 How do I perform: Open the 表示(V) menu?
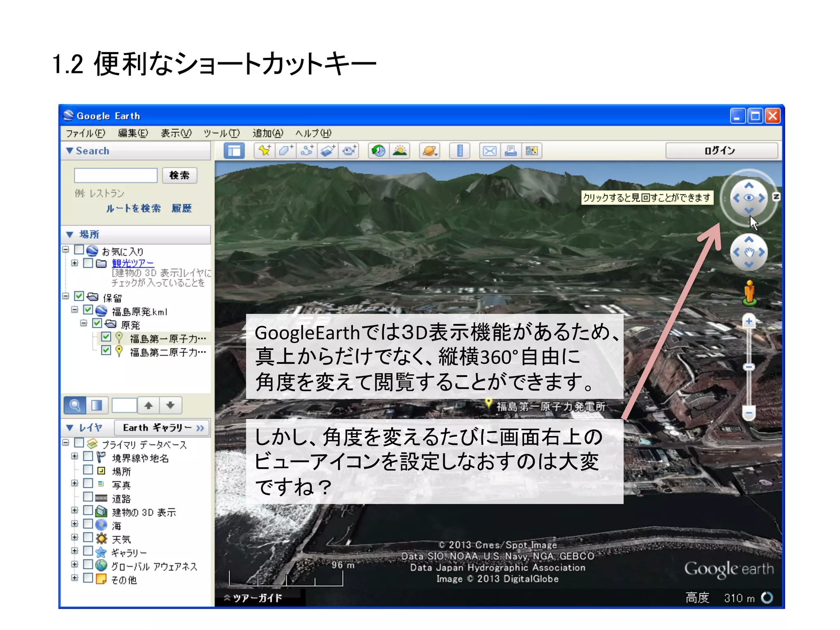(176, 133)
